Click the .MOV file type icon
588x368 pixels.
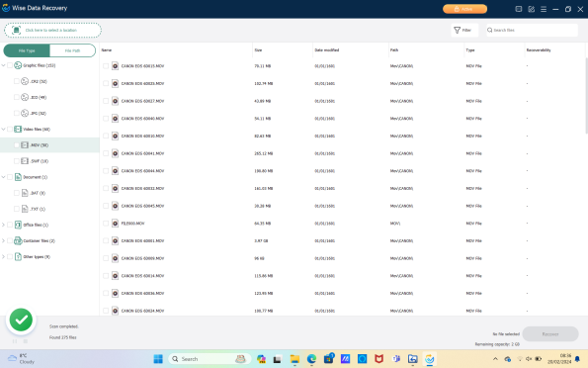tap(25, 145)
